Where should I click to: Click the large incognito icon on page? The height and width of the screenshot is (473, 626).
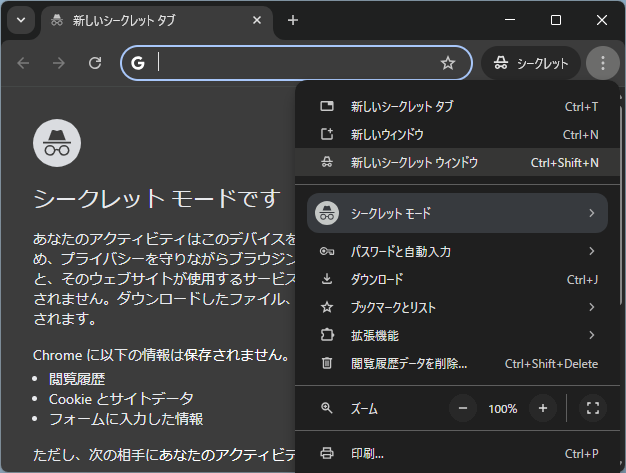point(57,143)
